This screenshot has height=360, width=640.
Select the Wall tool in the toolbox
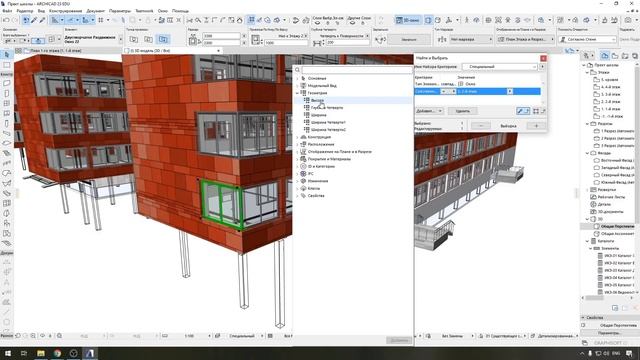[x=7, y=83]
